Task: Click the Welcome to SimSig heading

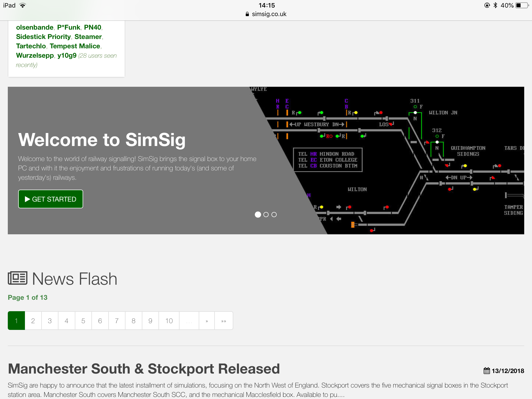Action: (x=102, y=140)
